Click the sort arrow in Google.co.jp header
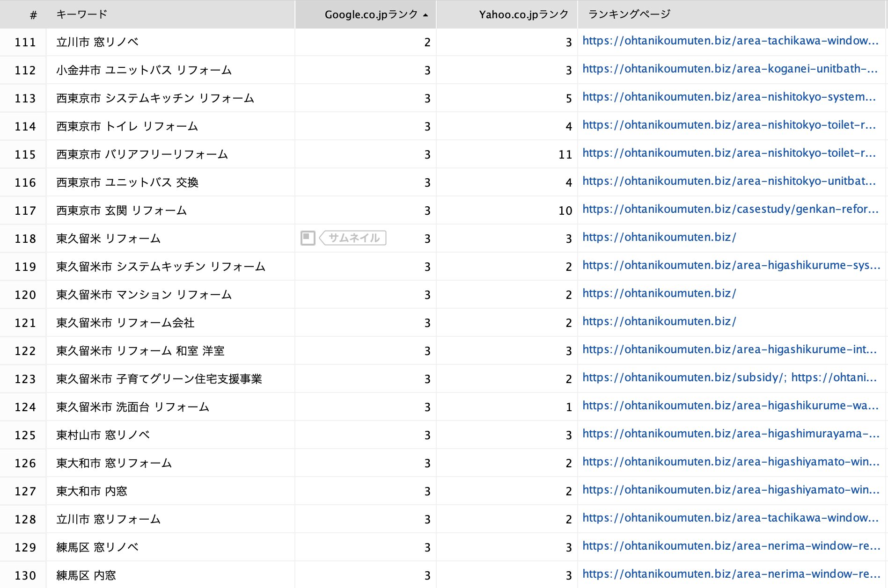The image size is (888, 588). coord(426,15)
